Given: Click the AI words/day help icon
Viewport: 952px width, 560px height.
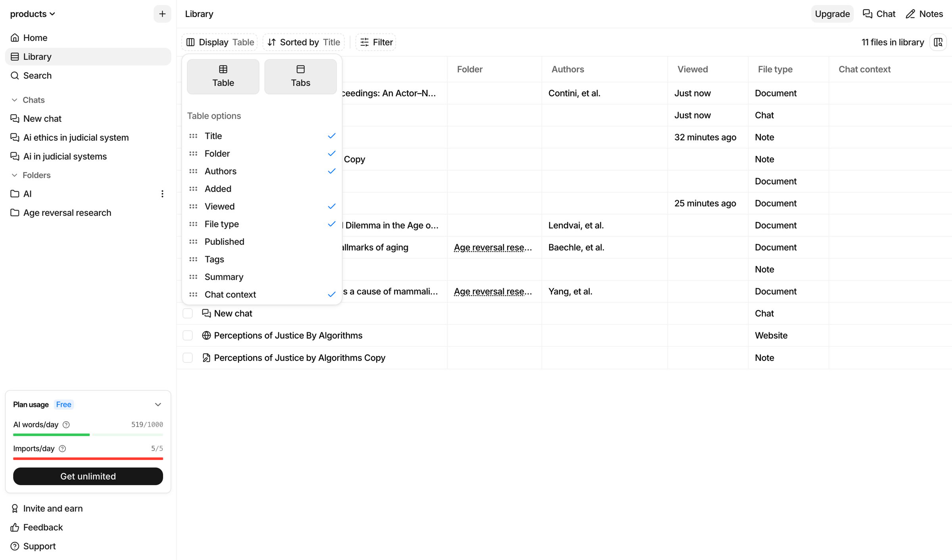Looking at the screenshot, I should tap(66, 425).
